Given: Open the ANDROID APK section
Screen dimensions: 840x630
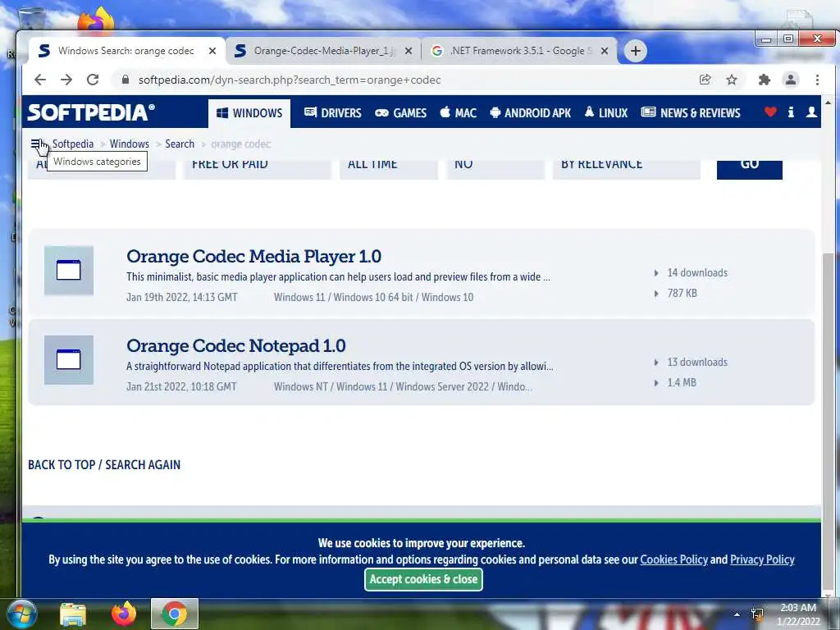Looking at the screenshot, I should (531, 113).
